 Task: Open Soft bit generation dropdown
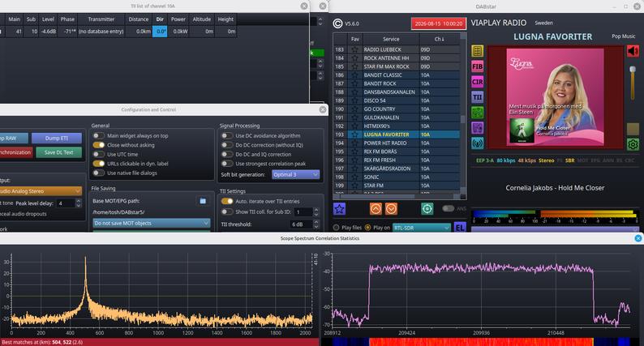tap(295, 174)
